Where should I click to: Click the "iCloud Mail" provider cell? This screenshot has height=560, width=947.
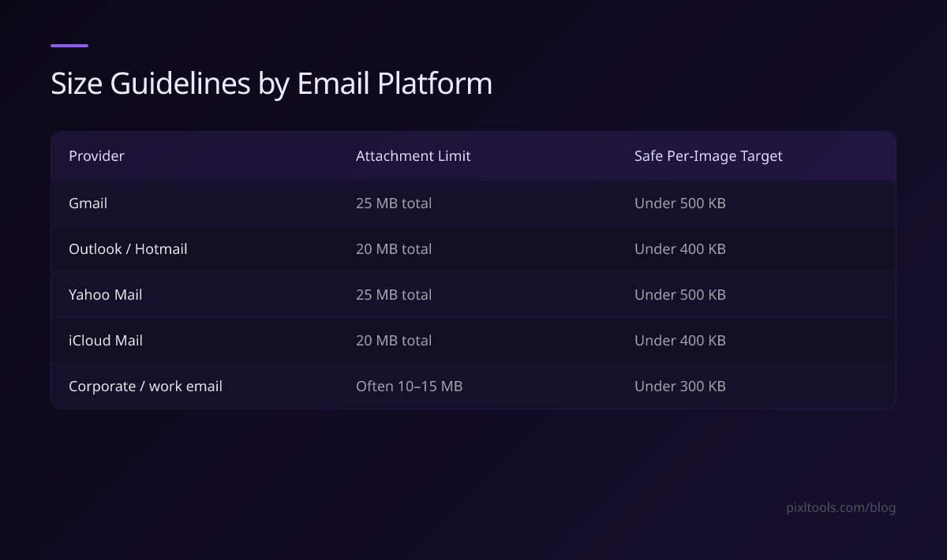[x=106, y=341]
